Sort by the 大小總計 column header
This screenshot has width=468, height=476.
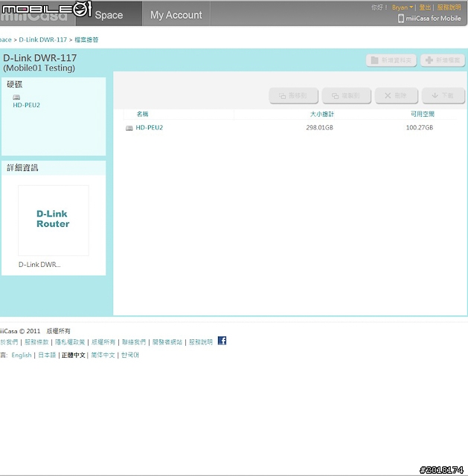321,114
